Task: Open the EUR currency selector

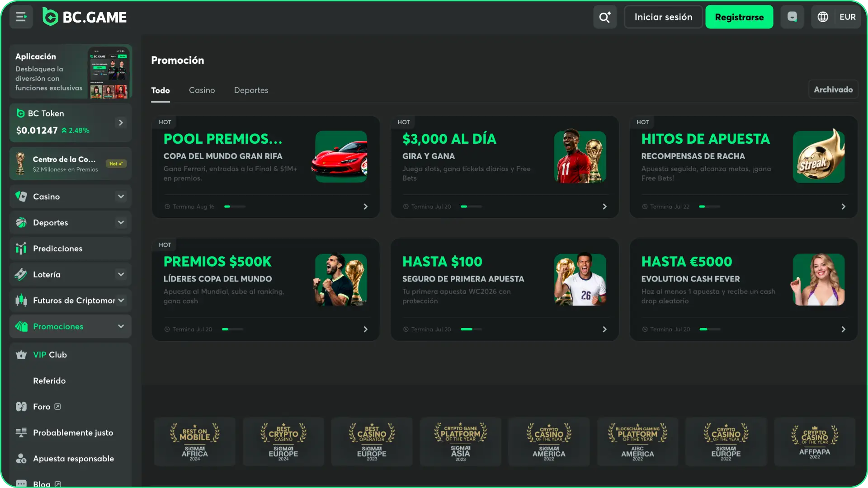Action: (x=847, y=17)
